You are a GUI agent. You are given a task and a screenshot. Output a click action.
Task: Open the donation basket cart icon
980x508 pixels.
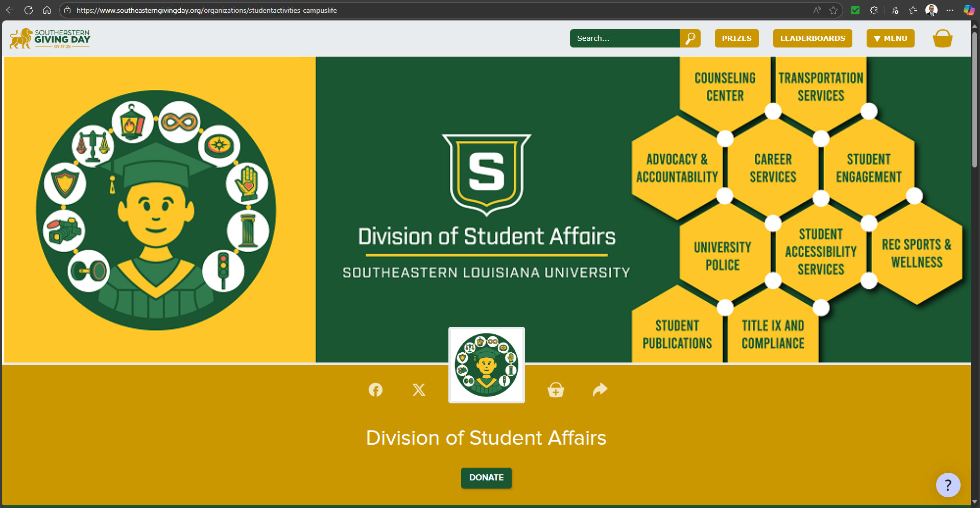[942, 38]
